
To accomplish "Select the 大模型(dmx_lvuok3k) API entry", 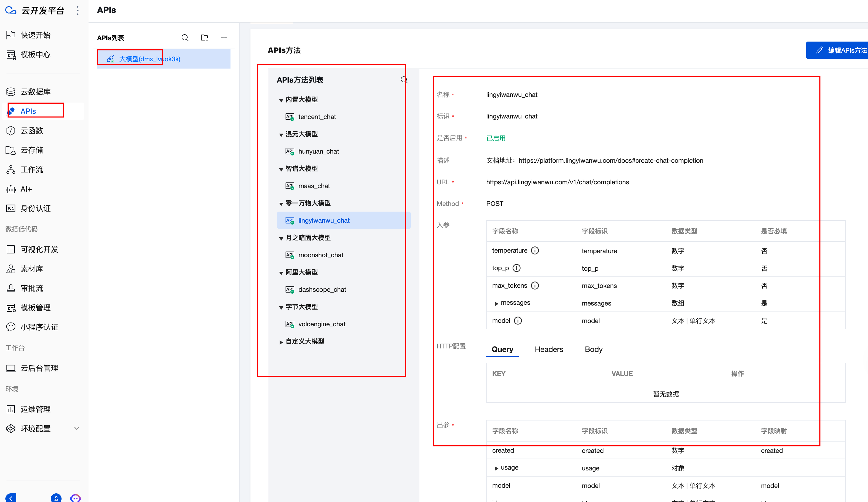I will pyautogui.click(x=164, y=59).
